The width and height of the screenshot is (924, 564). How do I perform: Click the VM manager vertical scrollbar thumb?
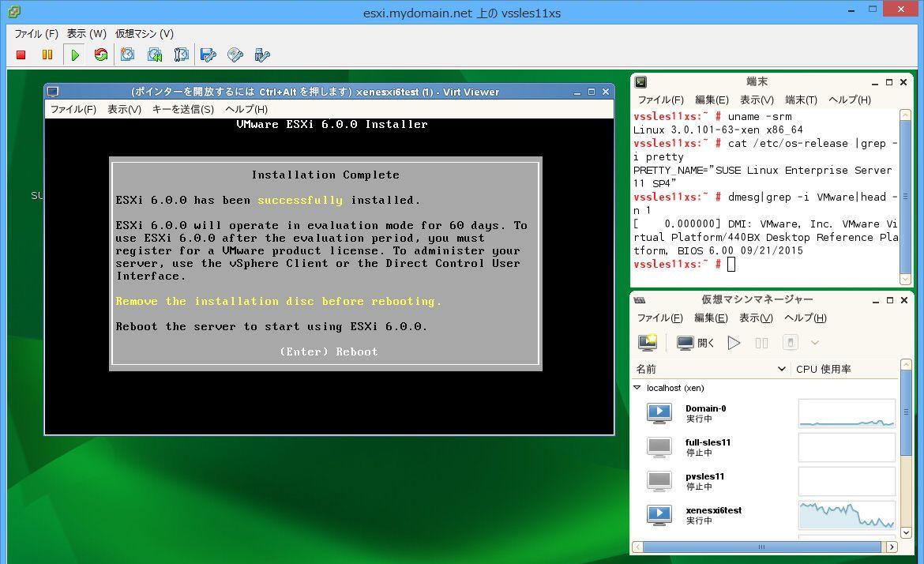click(907, 412)
